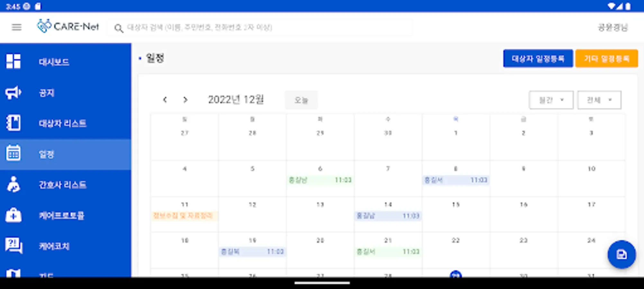Select December 22 in the calendar
Image resolution: width=644 pixels, height=289 pixels.
[456, 240]
